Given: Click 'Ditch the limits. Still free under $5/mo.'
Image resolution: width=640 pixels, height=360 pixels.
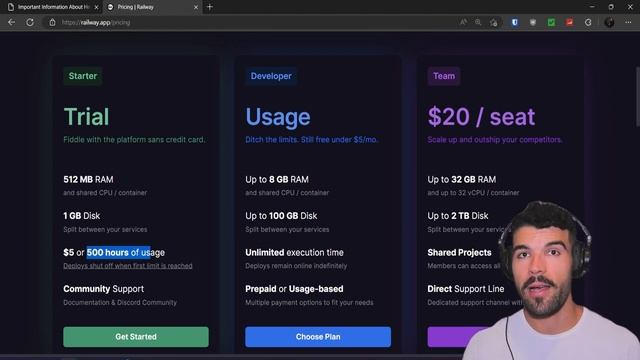Looking at the screenshot, I should [311, 140].
